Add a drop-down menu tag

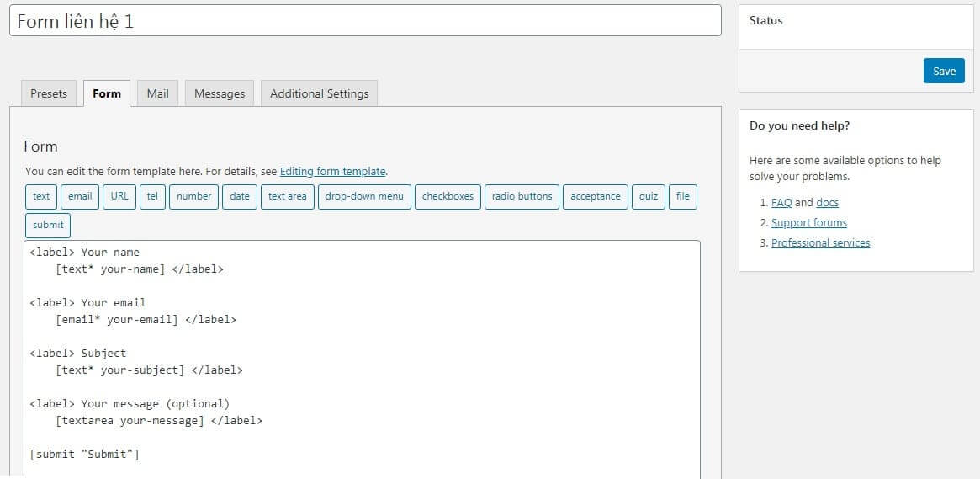pyautogui.click(x=364, y=196)
